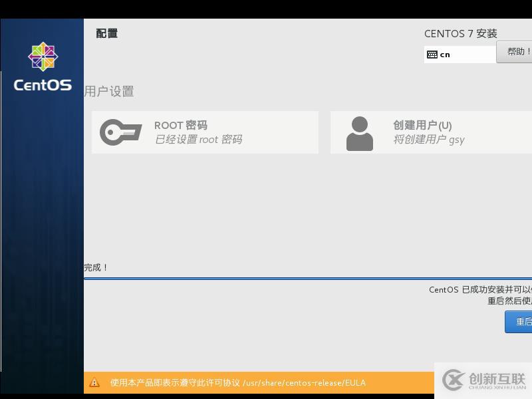This screenshot has width=532, height=399.
Task: Expand the keyboard layout chooser field
Action: (x=460, y=54)
